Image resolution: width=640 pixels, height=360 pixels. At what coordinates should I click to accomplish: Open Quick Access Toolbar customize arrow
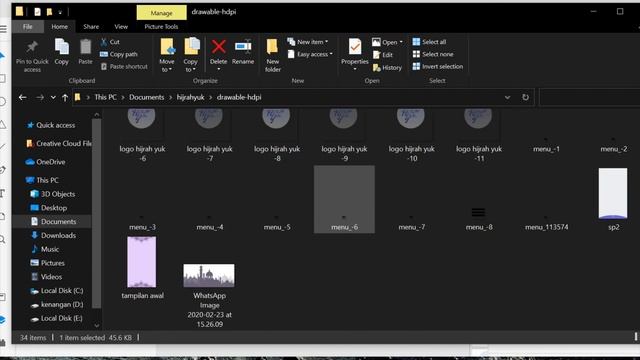pyautogui.click(x=60, y=12)
